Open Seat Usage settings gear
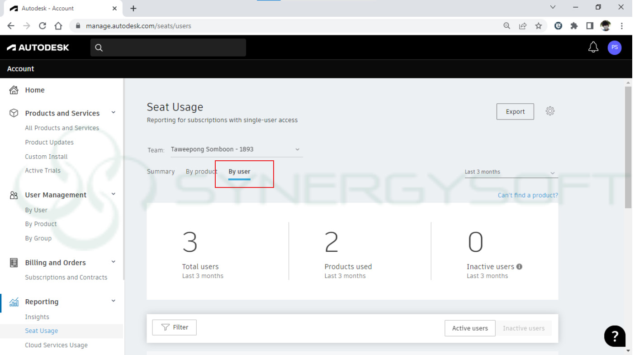644x355 pixels. [550, 111]
